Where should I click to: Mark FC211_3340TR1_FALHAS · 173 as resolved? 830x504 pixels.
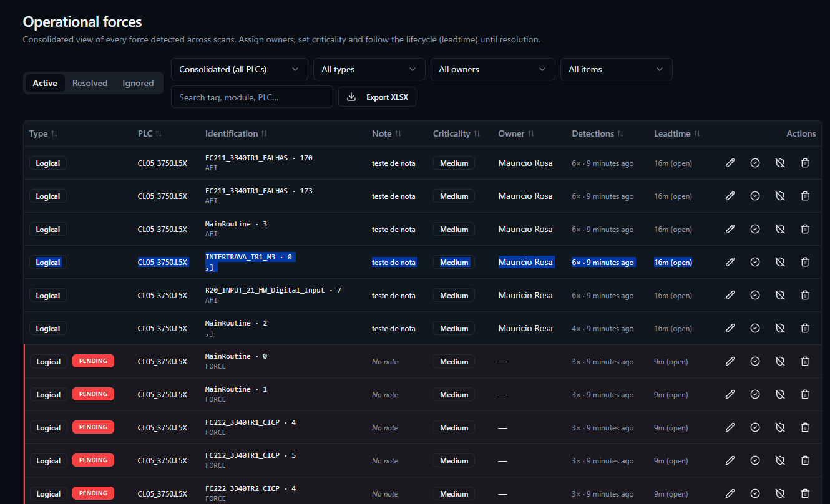click(x=755, y=196)
